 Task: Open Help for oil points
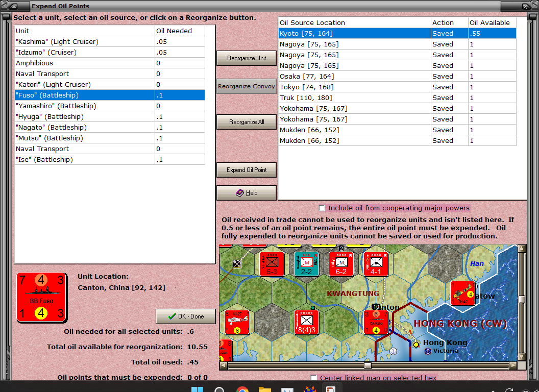(247, 193)
